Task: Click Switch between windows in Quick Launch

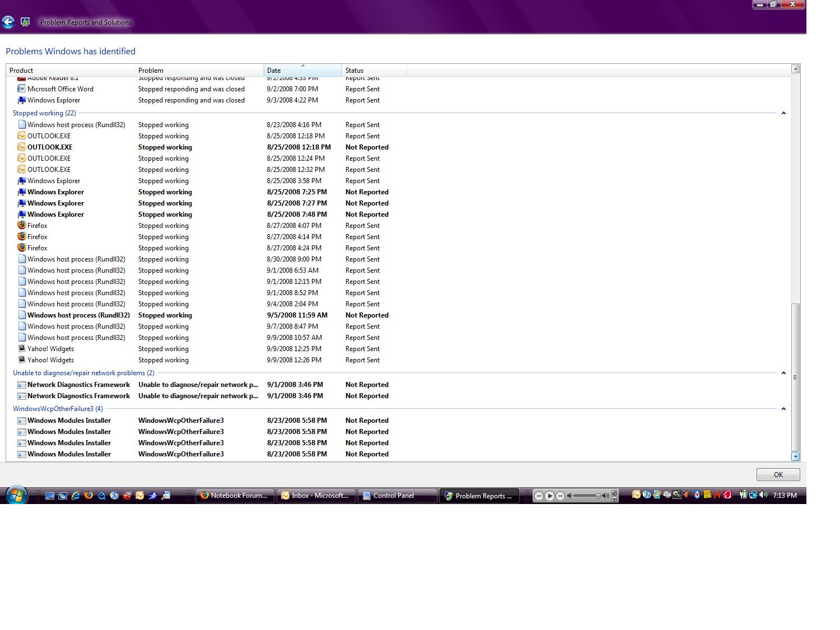Action: click(x=63, y=496)
